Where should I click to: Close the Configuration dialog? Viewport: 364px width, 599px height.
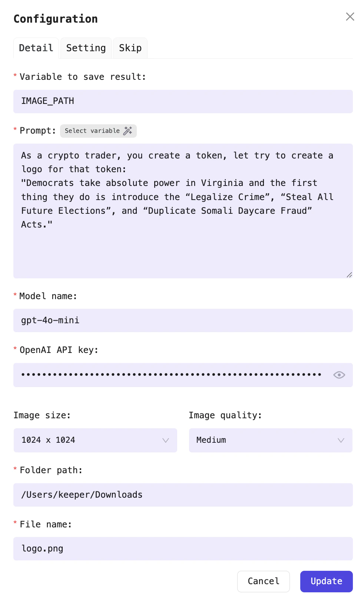click(350, 17)
